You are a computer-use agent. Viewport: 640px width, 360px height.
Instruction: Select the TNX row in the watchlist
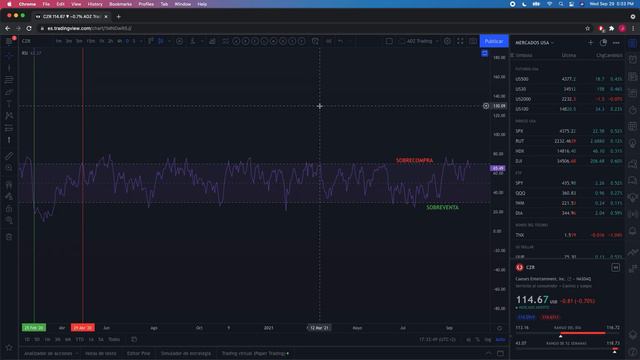click(569, 235)
